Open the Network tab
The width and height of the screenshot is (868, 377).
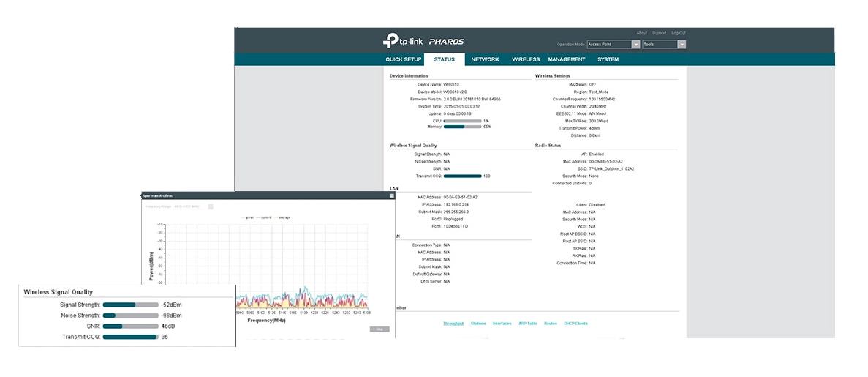pyautogui.click(x=485, y=59)
